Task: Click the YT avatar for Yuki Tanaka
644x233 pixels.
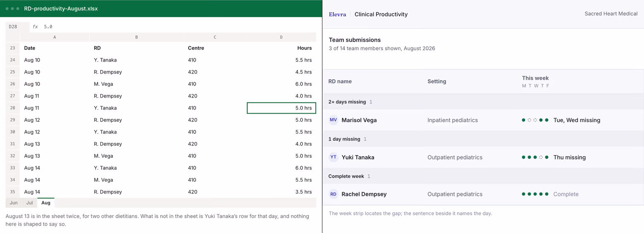Action: [x=333, y=157]
